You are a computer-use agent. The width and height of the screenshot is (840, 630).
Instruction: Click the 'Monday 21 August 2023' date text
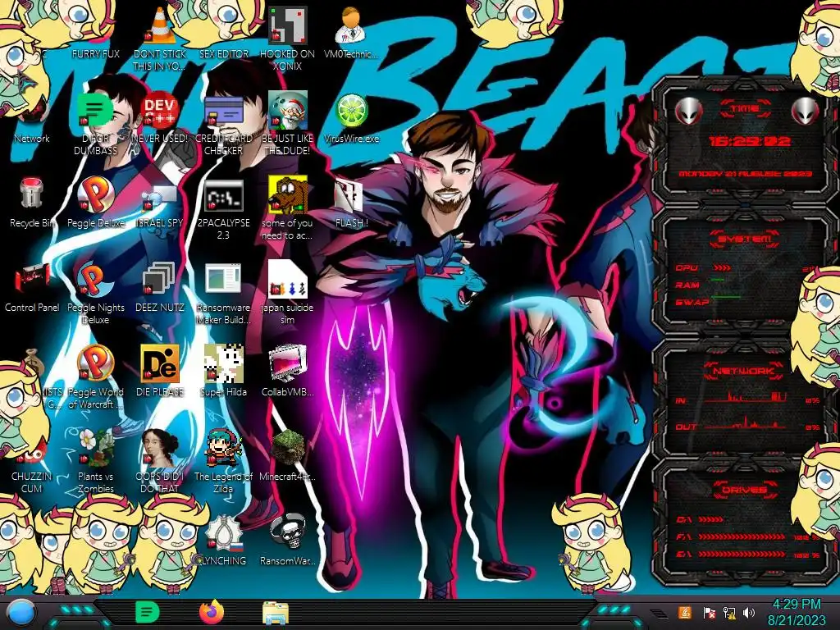(x=745, y=174)
